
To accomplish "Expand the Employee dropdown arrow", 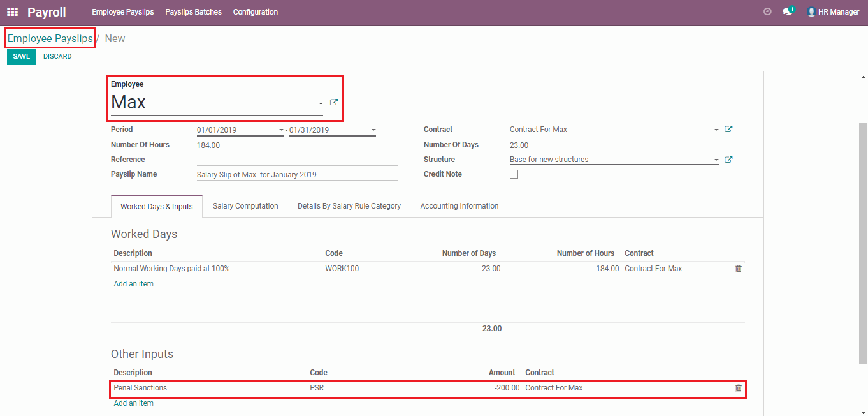I will 321,104.
